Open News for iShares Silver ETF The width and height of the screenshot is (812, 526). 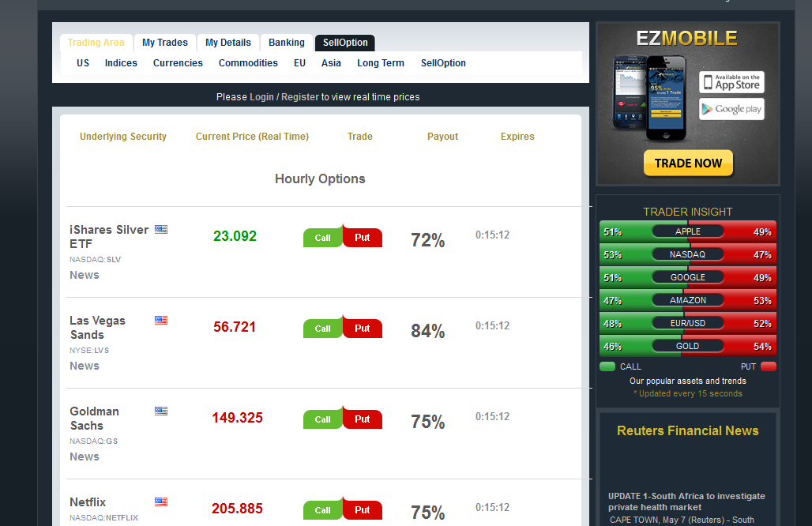point(85,275)
